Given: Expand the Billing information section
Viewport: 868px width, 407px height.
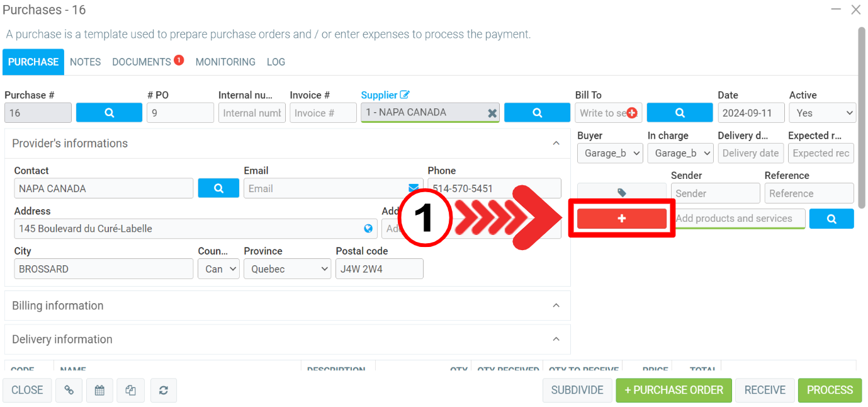Looking at the screenshot, I should point(556,306).
